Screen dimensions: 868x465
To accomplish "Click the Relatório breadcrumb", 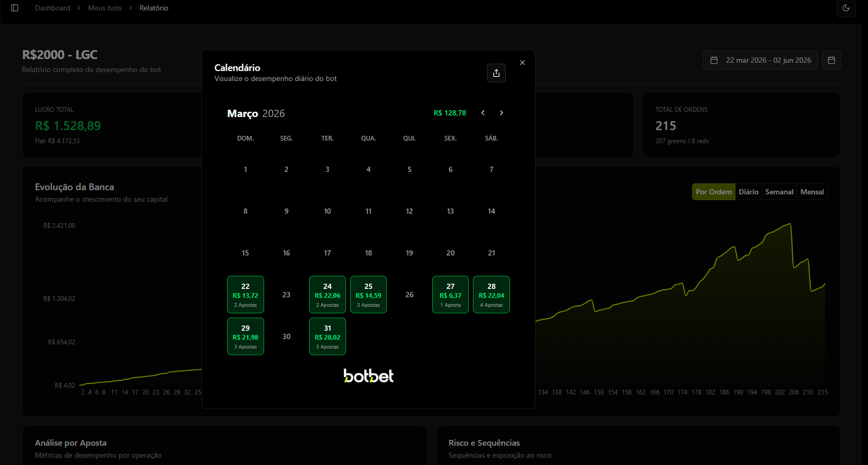I will [154, 8].
